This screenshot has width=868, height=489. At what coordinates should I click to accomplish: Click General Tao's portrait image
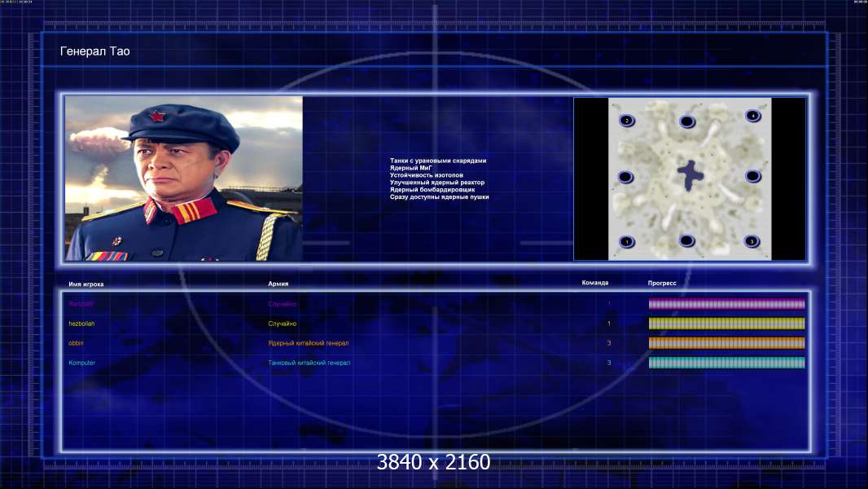184,178
